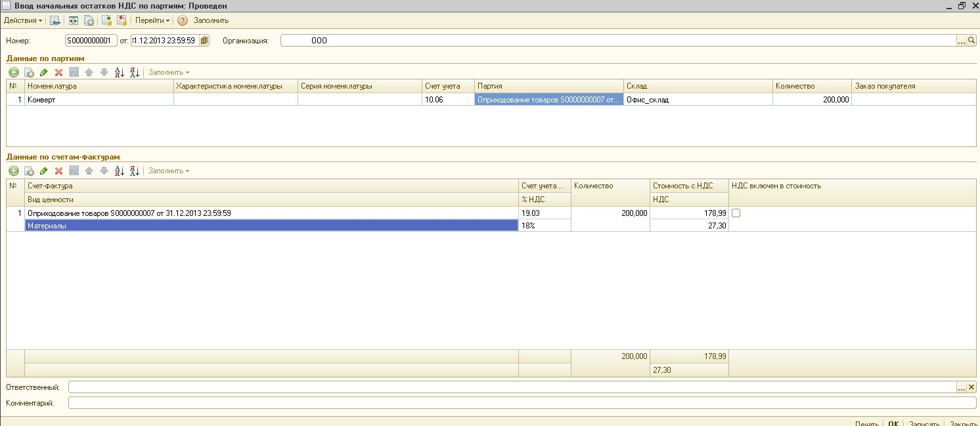The image size is (980, 426).
Task: Copy row icon in Данные по счетам-фактурам
Action: pos(28,171)
